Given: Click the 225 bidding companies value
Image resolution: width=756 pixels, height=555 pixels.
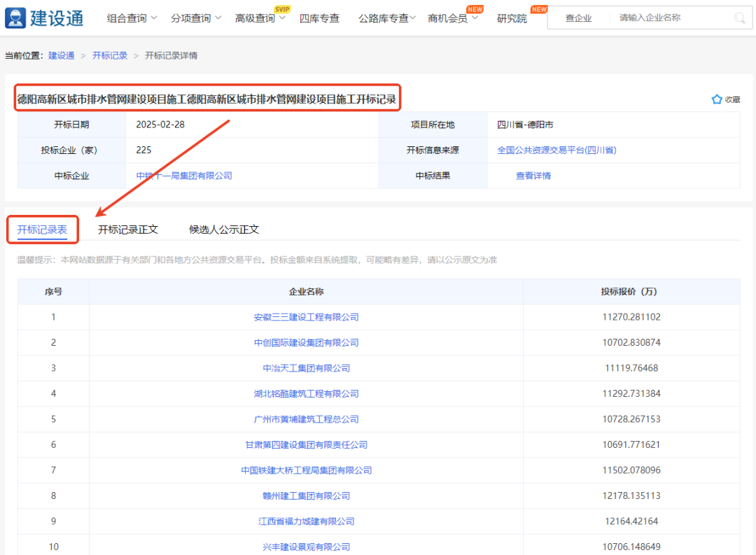Looking at the screenshot, I should (x=143, y=150).
